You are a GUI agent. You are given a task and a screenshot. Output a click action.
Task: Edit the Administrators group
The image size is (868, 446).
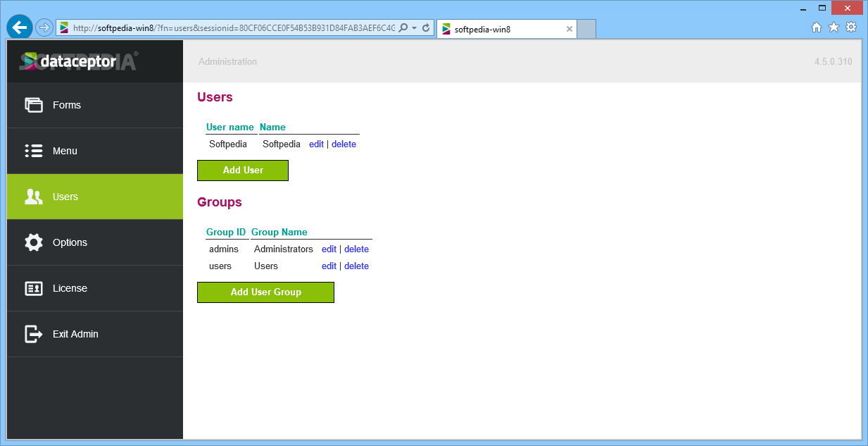329,249
